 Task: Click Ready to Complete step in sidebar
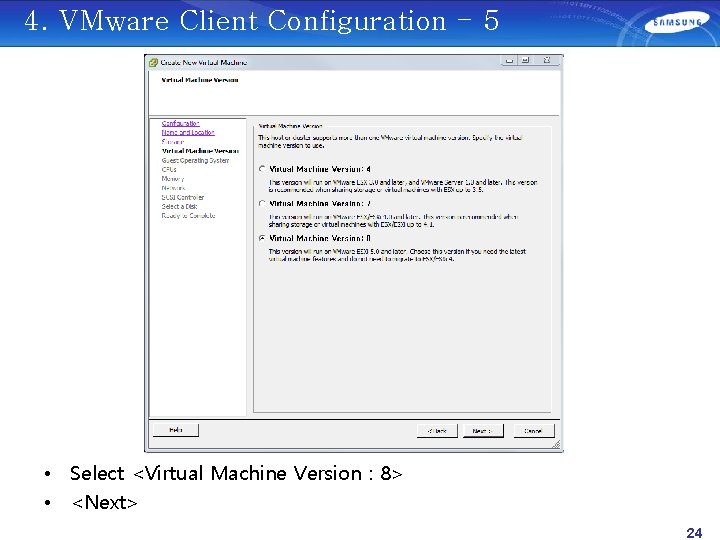tap(188, 215)
